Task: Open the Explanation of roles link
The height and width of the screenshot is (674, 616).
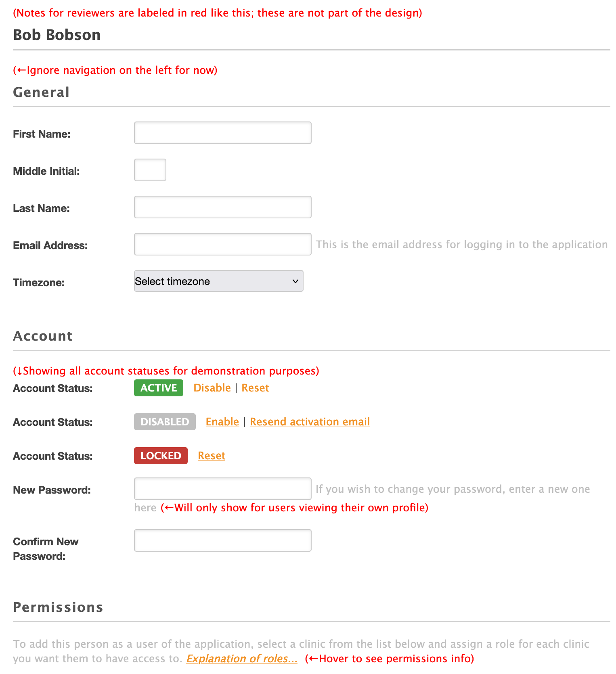Action: [241, 659]
